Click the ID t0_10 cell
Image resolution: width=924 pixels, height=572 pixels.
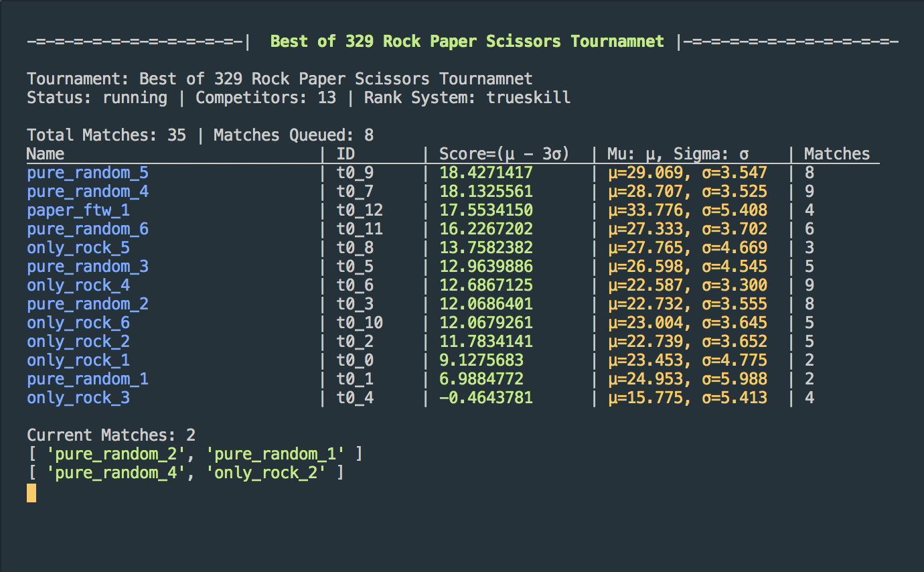click(360, 323)
